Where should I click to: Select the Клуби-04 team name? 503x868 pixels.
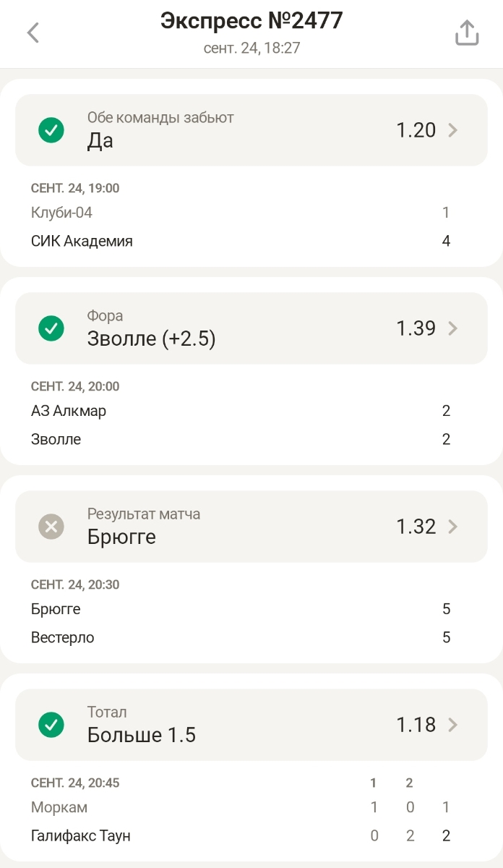pos(61,213)
